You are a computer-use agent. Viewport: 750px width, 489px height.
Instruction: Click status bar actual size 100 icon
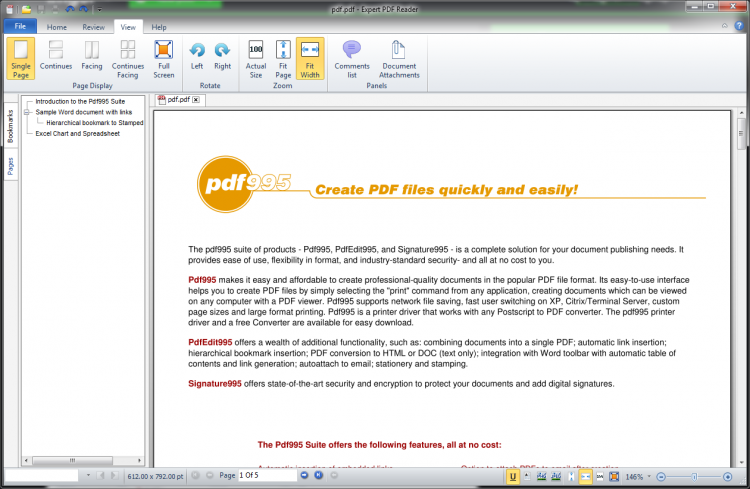pyautogui.click(x=600, y=477)
